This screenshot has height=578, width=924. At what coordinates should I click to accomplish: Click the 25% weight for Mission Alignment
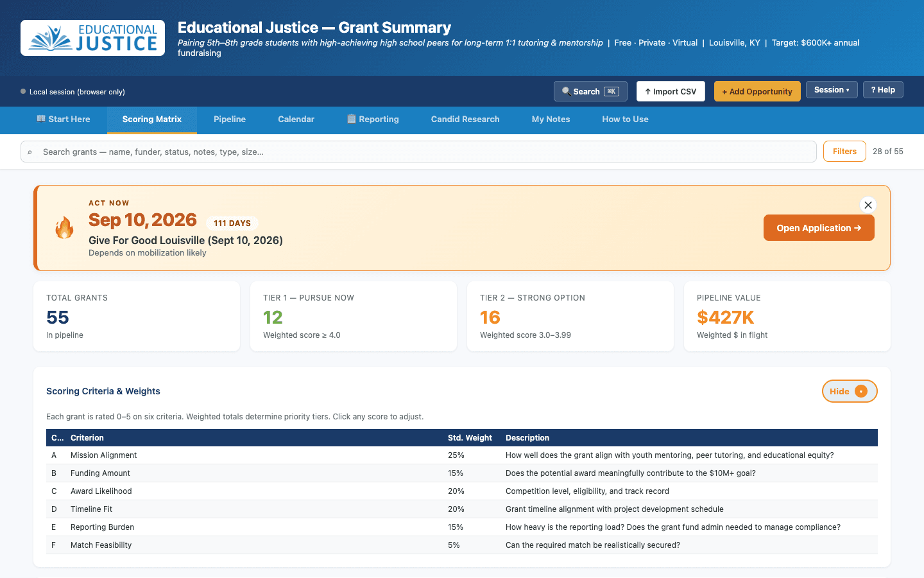(x=456, y=455)
